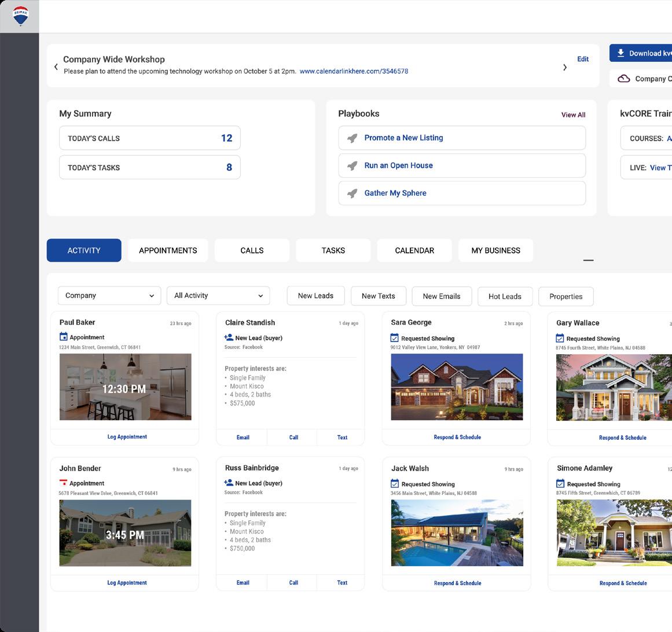Click the Company Wide Workshop heading
Image resolution: width=672 pixels, height=632 pixels.
click(x=114, y=59)
